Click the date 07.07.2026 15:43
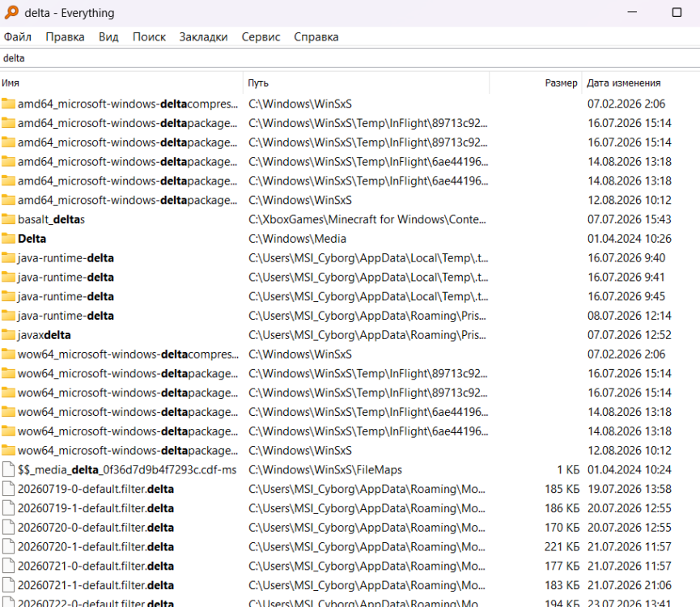Screen dimensions: 700x607 coord(629,219)
